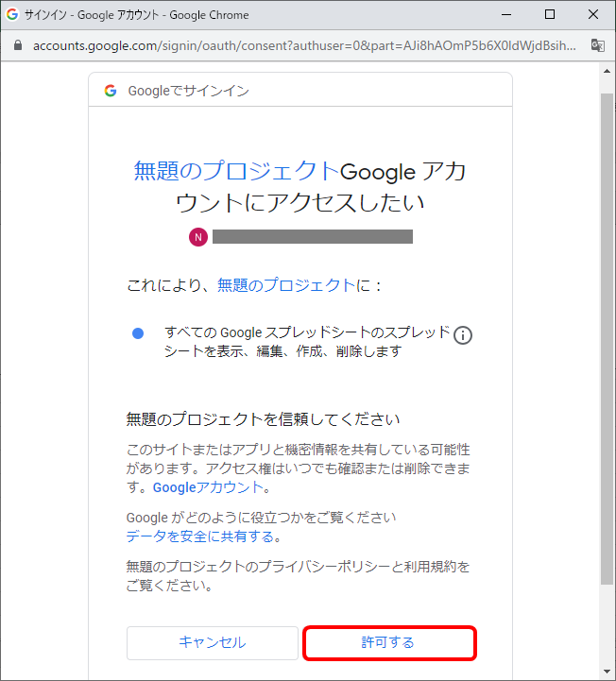Open the 無題のプロジェクト link in the heading

click(x=236, y=171)
